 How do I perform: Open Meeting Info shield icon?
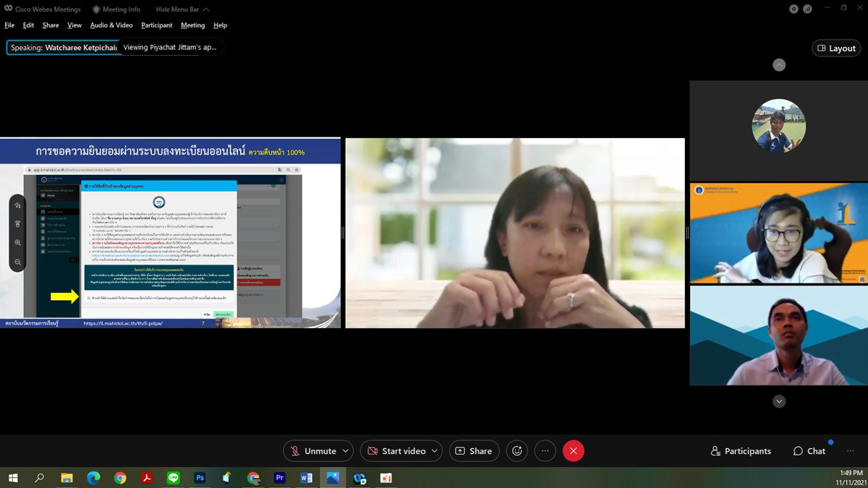click(x=97, y=9)
